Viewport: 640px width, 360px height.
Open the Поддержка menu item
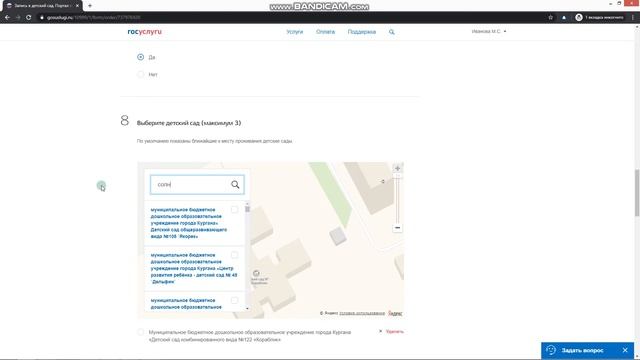coord(362,32)
